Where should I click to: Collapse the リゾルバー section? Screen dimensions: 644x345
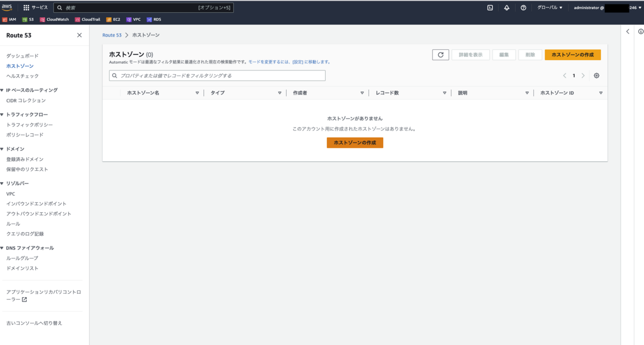coord(2,183)
